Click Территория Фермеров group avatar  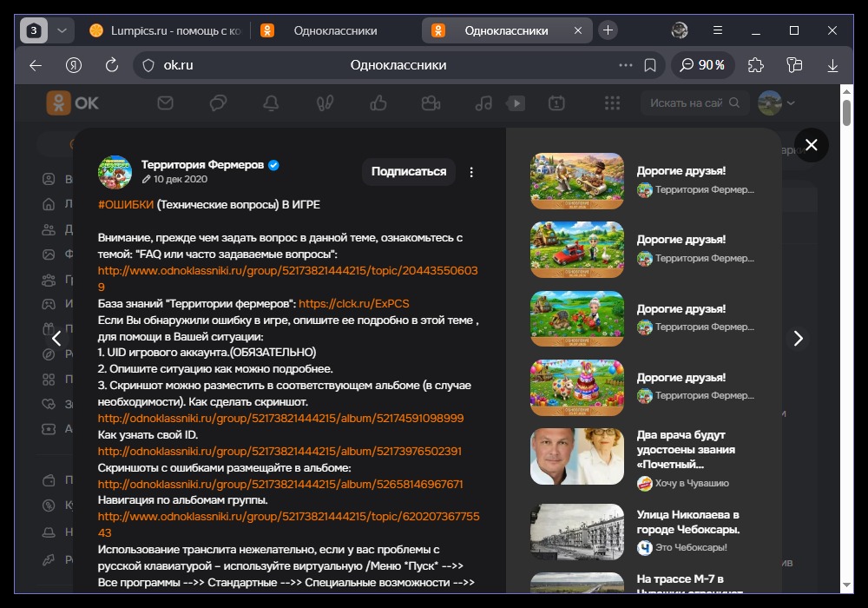[115, 172]
